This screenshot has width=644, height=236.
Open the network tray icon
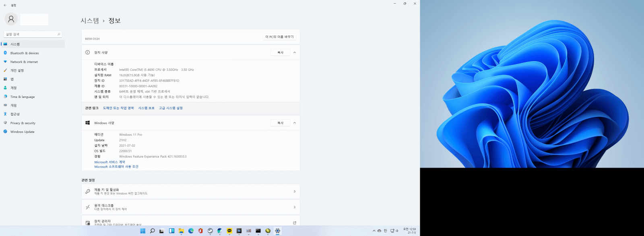point(392,231)
